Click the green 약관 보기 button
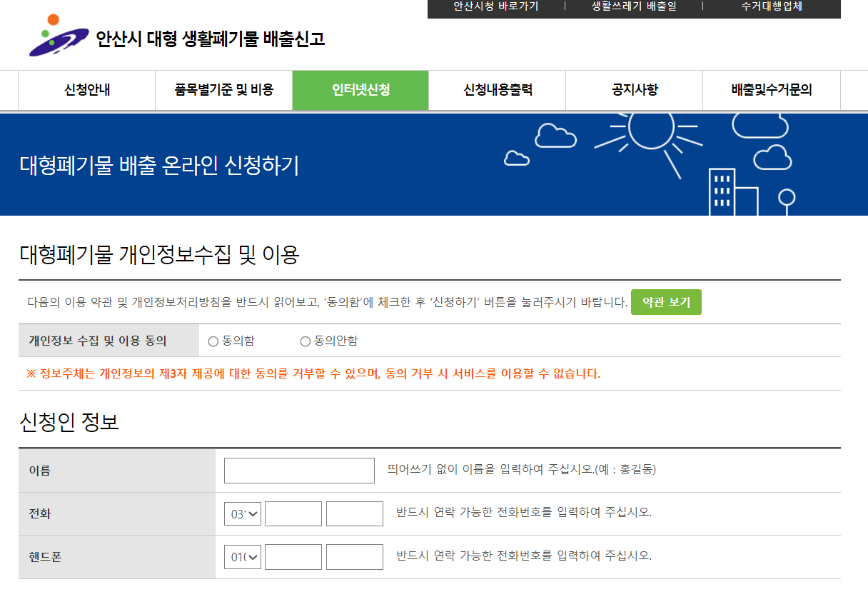868x602 pixels. tap(665, 302)
